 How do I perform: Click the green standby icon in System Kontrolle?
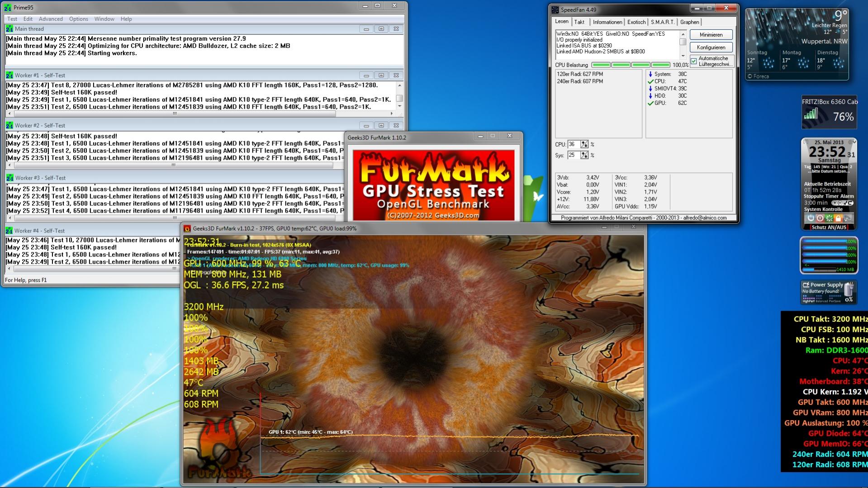pyautogui.click(x=829, y=218)
